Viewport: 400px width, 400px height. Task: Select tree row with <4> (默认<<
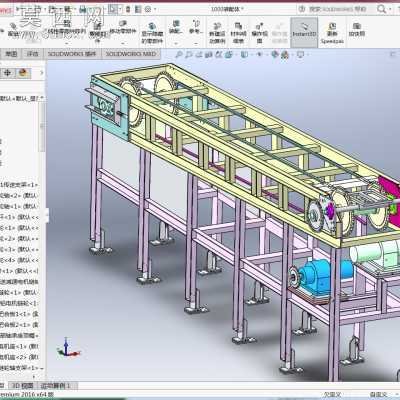(19, 260)
